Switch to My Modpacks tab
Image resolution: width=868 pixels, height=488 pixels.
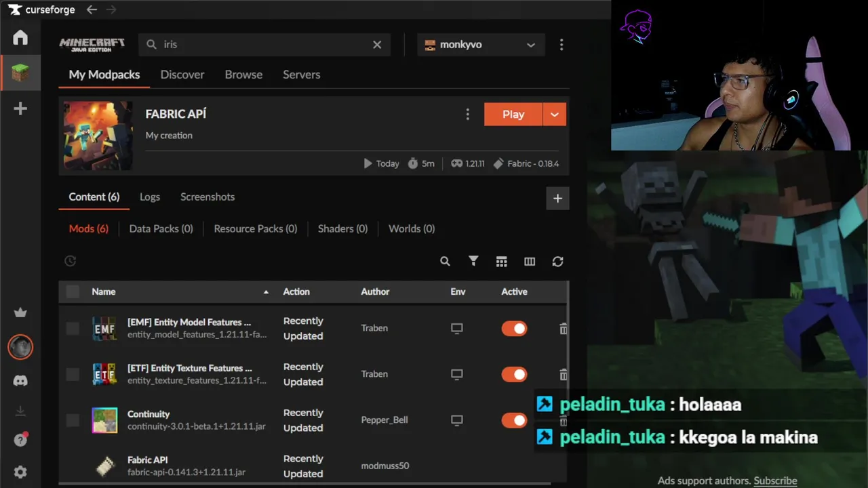(x=104, y=75)
